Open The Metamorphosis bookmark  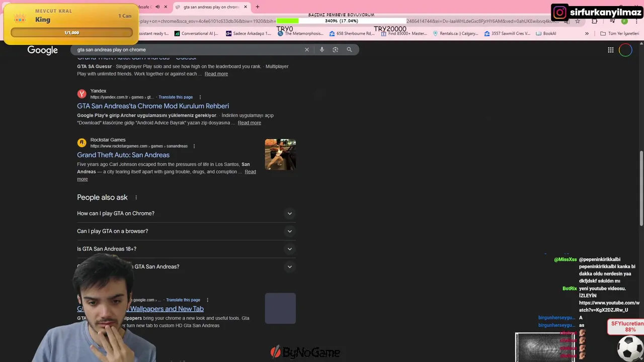301,34
